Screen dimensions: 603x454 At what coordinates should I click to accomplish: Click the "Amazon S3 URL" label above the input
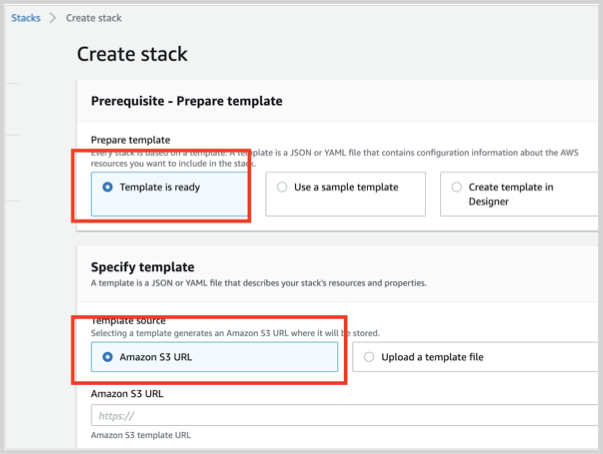126,395
